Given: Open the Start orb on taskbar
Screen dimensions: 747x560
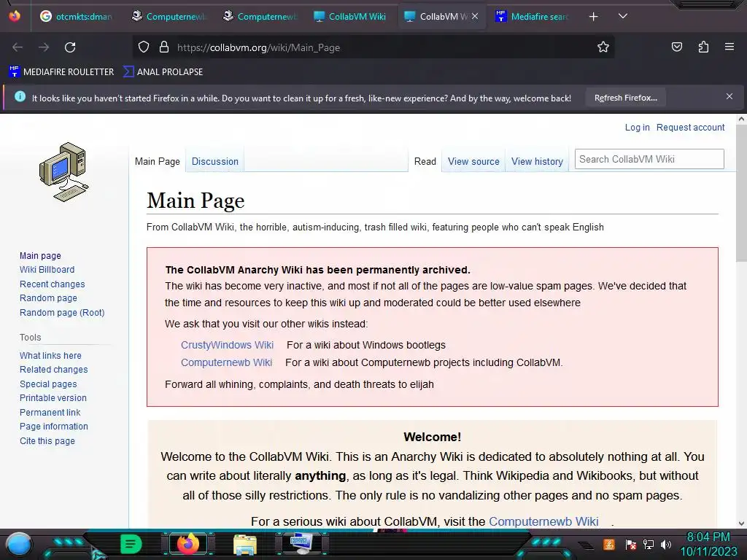Looking at the screenshot, I should (18, 544).
